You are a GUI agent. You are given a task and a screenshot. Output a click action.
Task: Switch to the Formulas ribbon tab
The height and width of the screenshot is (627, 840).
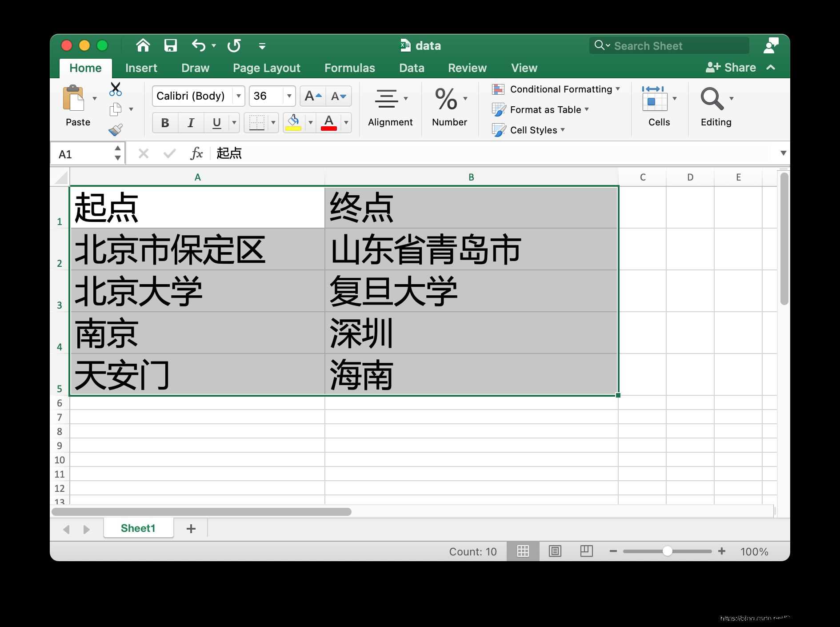pyautogui.click(x=349, y=68)
